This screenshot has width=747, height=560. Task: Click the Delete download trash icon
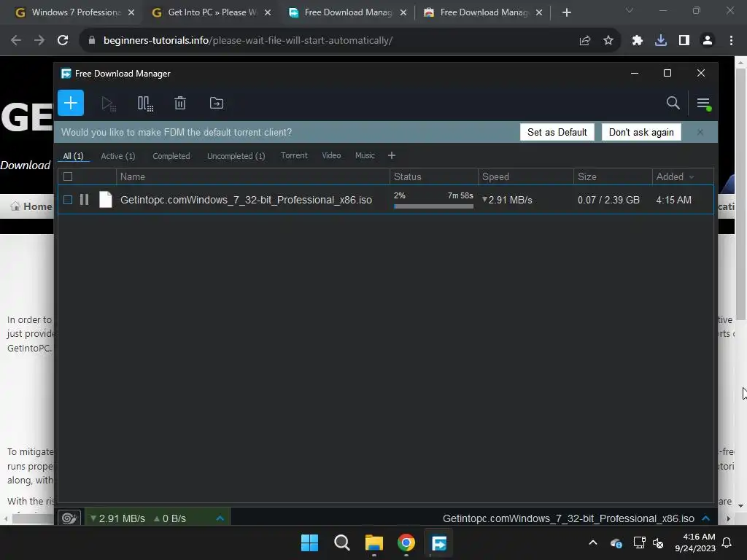click(x=180, y=103)
